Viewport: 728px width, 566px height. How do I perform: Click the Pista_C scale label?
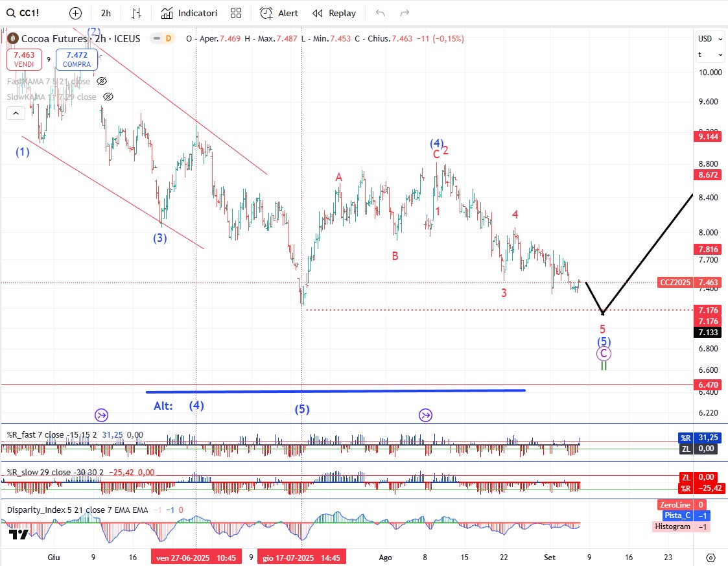point(678,515)
